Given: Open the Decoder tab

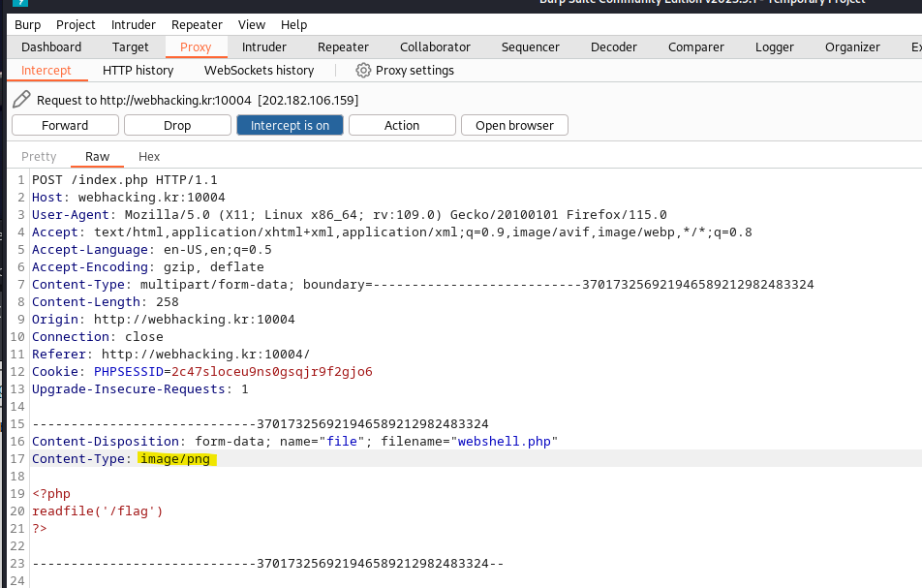Looking at the screenshot, I should [x=614, y=47].
